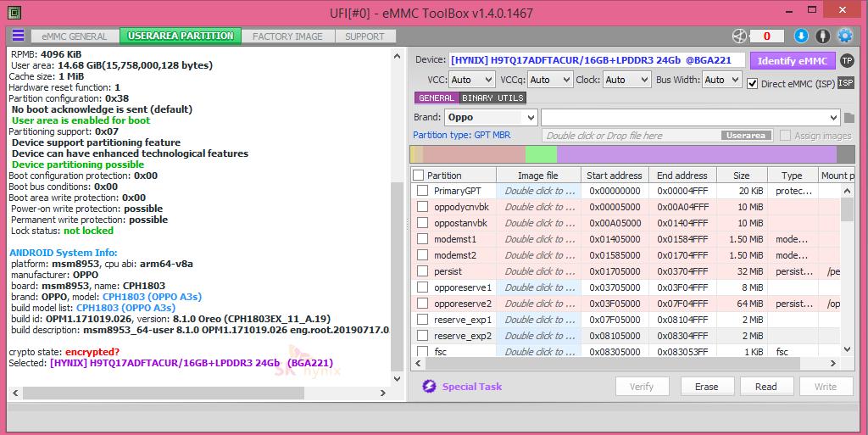The height and width of the screenshot is (435, 868).
Task: Open the VCCq voltage dropdown
Action: click(549, 80)
